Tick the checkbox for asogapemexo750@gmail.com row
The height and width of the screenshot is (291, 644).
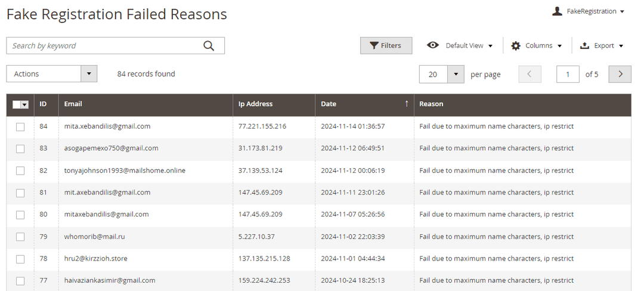[20, 149]
